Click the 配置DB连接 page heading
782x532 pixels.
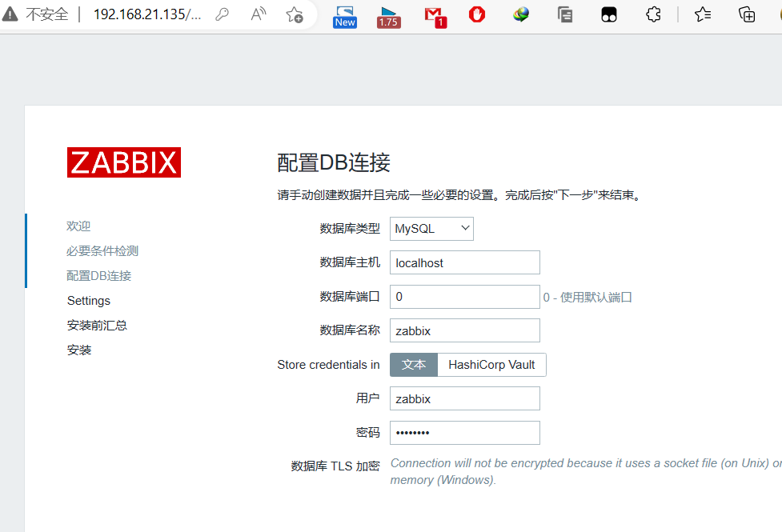334,162
